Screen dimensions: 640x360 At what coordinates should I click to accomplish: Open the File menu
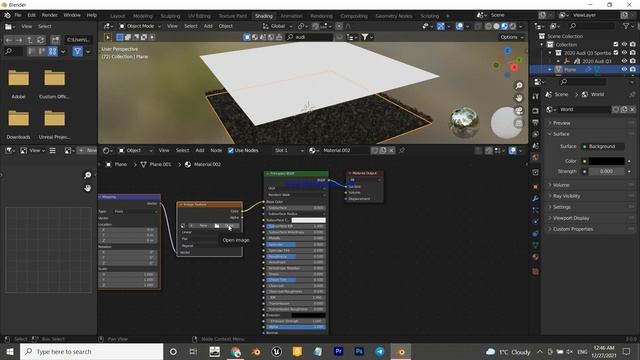coord(18,15)
